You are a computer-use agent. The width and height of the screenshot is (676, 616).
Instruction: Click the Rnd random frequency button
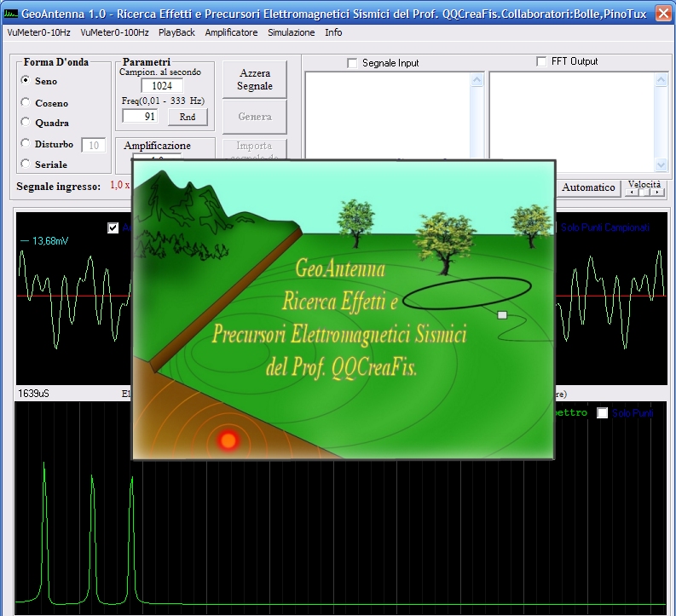pyautogui.click(x=188, y=117)
